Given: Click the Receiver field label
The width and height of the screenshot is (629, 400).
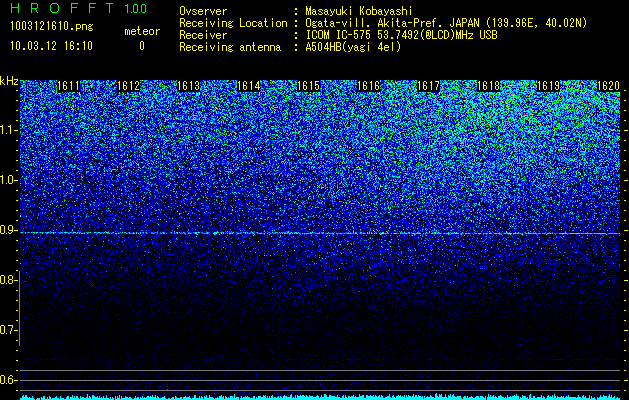Looking at the screenshot, I should point(203,35).
